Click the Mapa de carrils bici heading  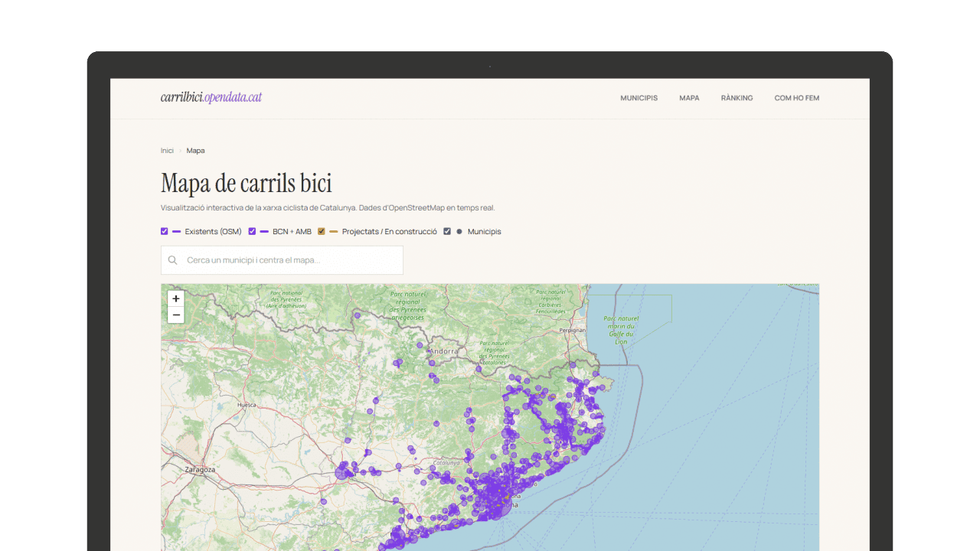[247, 184]
